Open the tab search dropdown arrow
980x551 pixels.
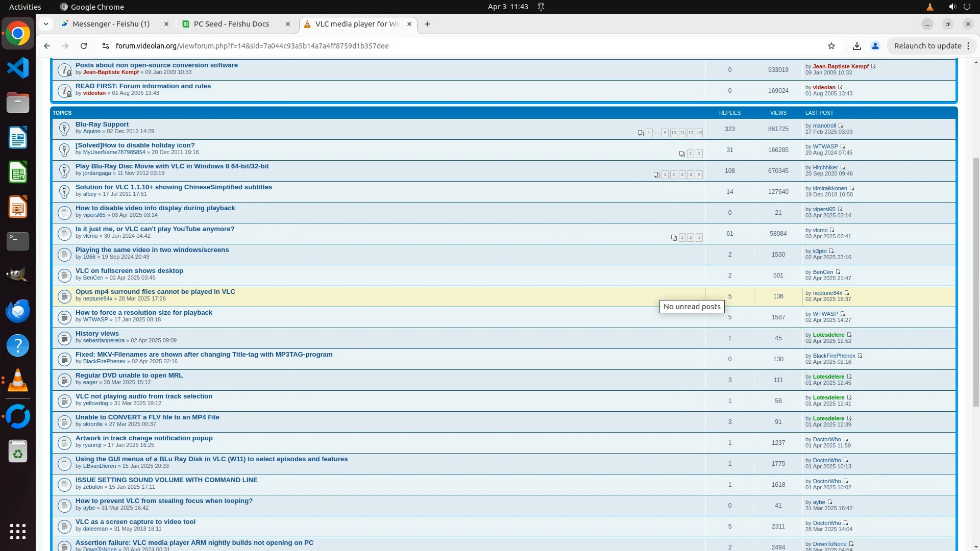tap(46, 24)
